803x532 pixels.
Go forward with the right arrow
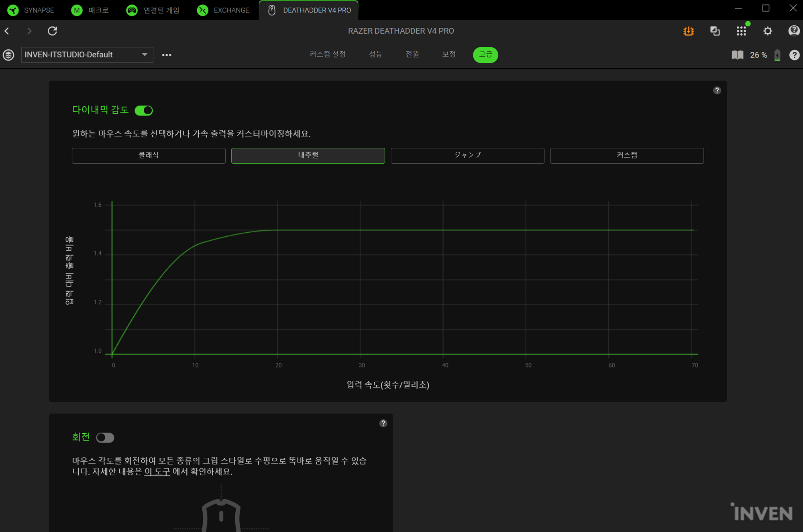point(29,31)
